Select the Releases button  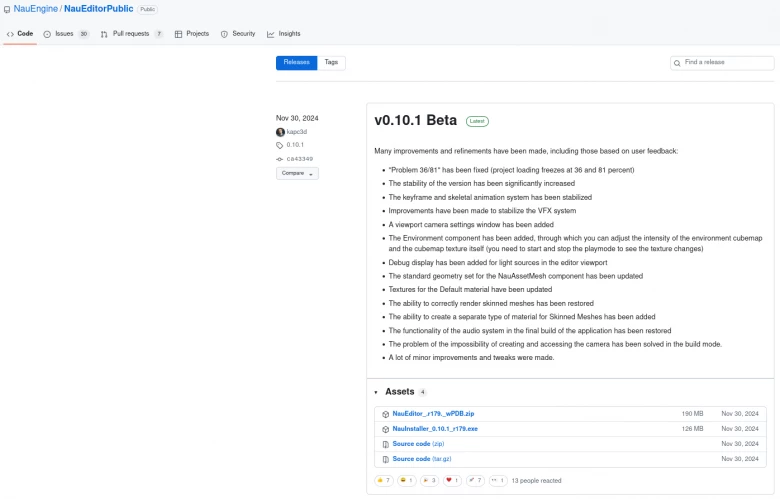tap(296, 63)
